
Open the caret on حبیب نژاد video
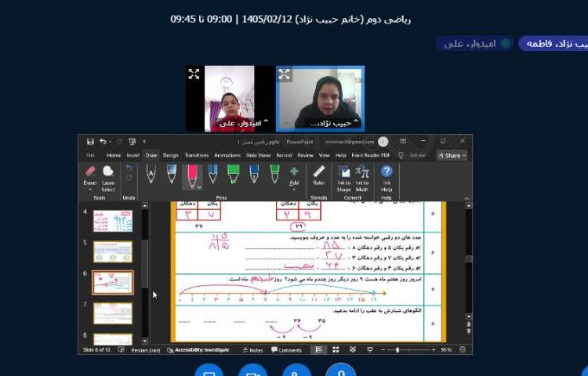coord(356,121)
